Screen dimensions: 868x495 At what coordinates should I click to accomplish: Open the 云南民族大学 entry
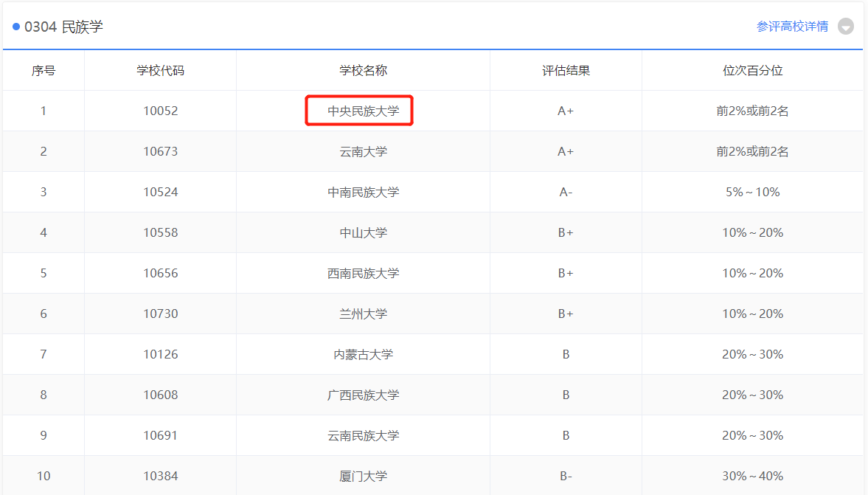click(x=363, y=436)
